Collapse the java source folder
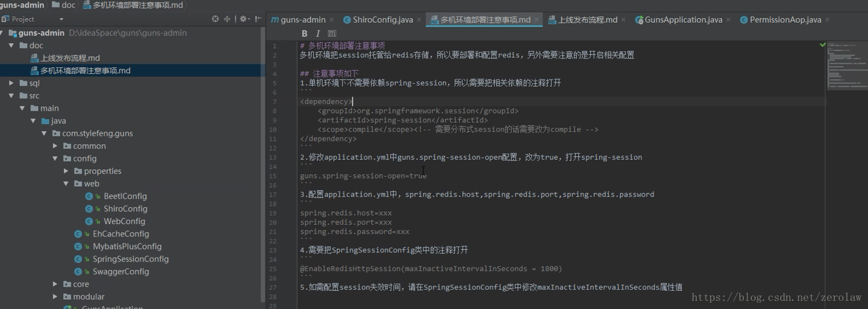Viewport: 868px width, 309px height. point(33,121)
